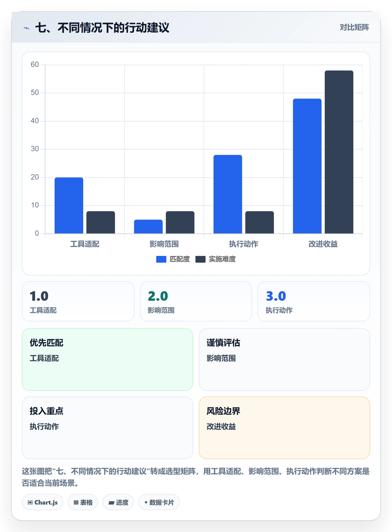The width and height of the screenshot is (392, 532).
Task: Open the 谨慎评估 matrix card
Action: tap(284, 360)
